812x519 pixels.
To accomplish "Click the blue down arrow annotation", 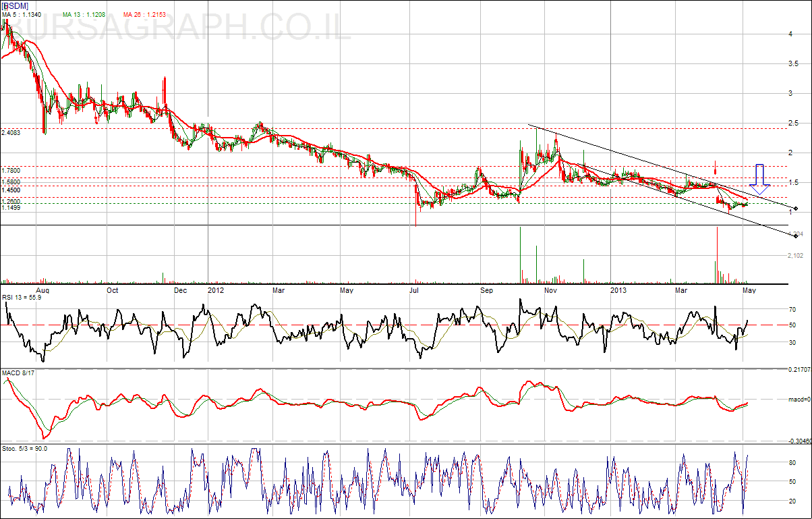I will pyautogui.click(x=759, y=180).
